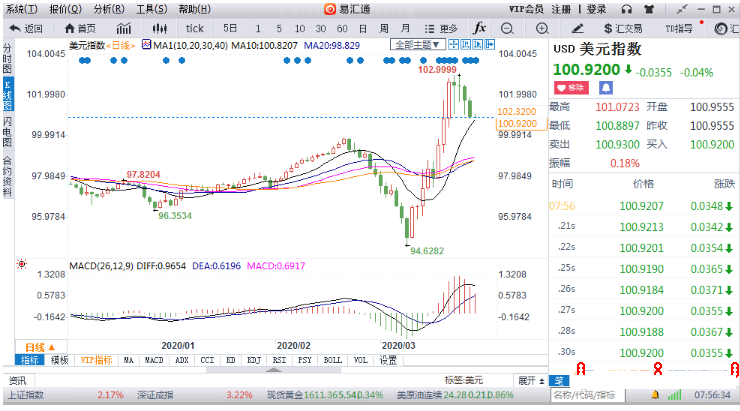Image resolution: width=740 pixels, height=411 pixels.
Task: Remove favorite with red 移除 heart button
Action: point(571,88)
